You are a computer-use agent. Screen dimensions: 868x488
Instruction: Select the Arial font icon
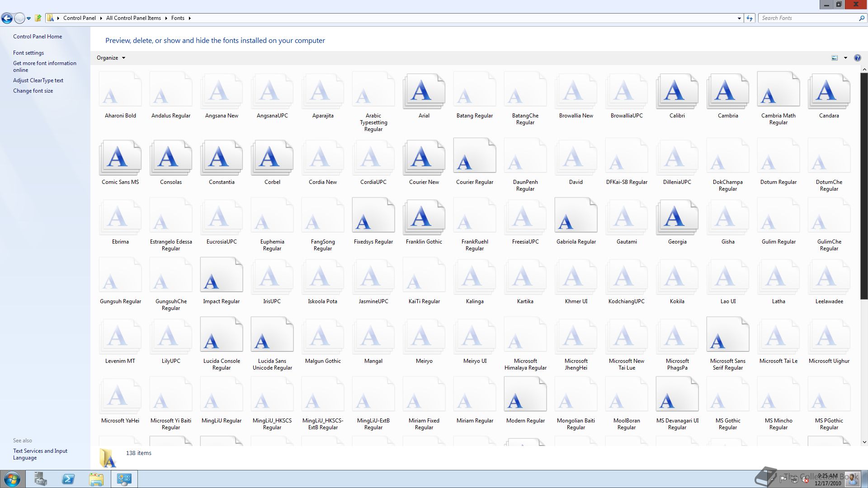click(x=424, y=92)
